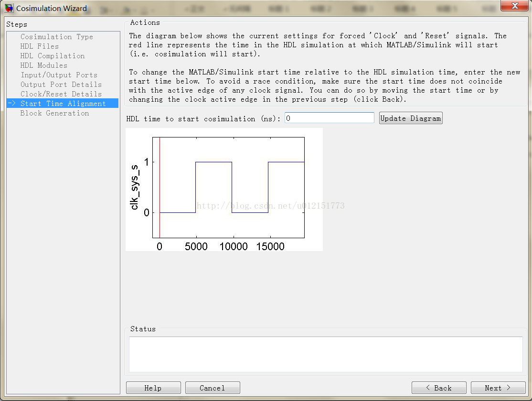The height and width of the screenshot is (401, 532).
Task: Select the HDL Compilation step
Action: (x=52, y=56)
